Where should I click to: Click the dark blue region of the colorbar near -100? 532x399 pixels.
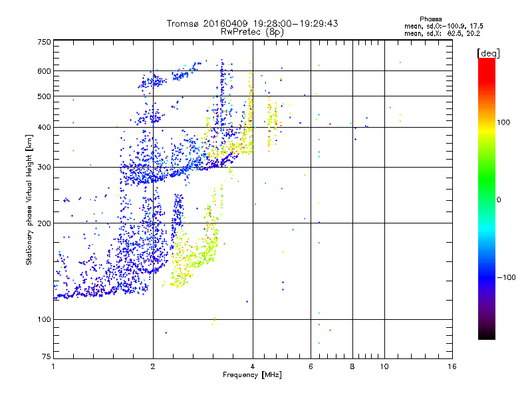coord(487,278)
